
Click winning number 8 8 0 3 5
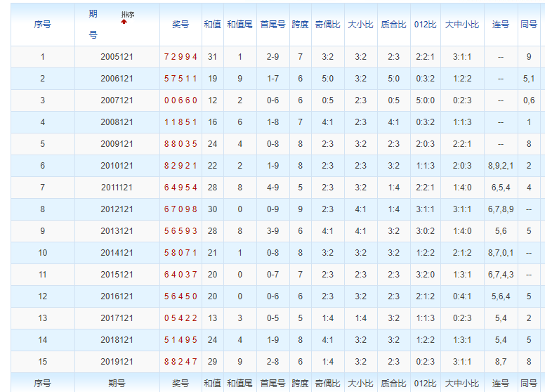coord(180,144)
